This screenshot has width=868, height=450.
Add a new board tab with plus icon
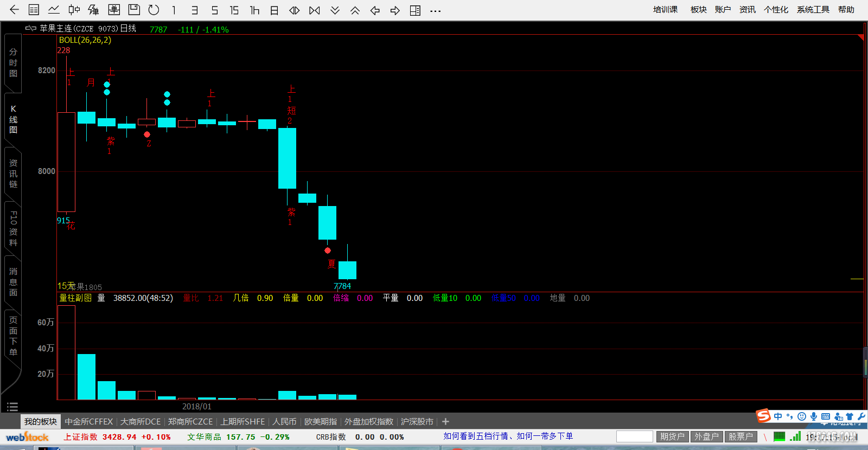pyautogui.click(x=445, y=421)
